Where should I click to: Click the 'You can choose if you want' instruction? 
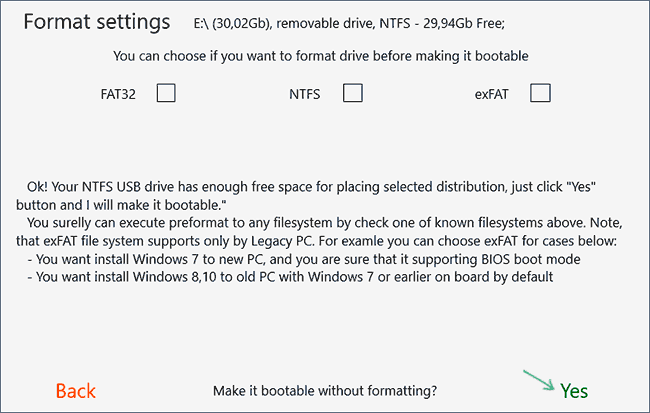320,56
